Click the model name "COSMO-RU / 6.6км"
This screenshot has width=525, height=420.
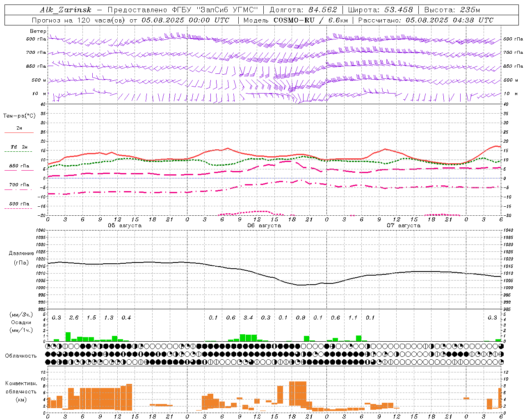[x=310, y=20]
